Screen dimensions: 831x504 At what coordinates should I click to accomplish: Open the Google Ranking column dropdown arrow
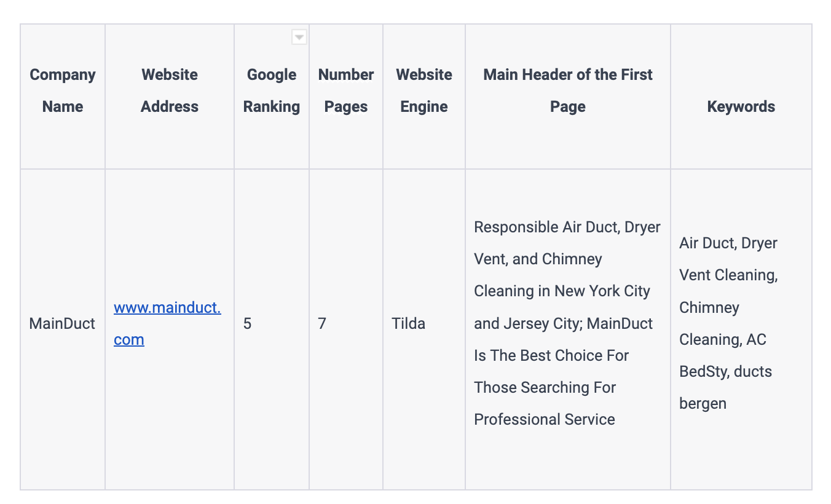299,37
